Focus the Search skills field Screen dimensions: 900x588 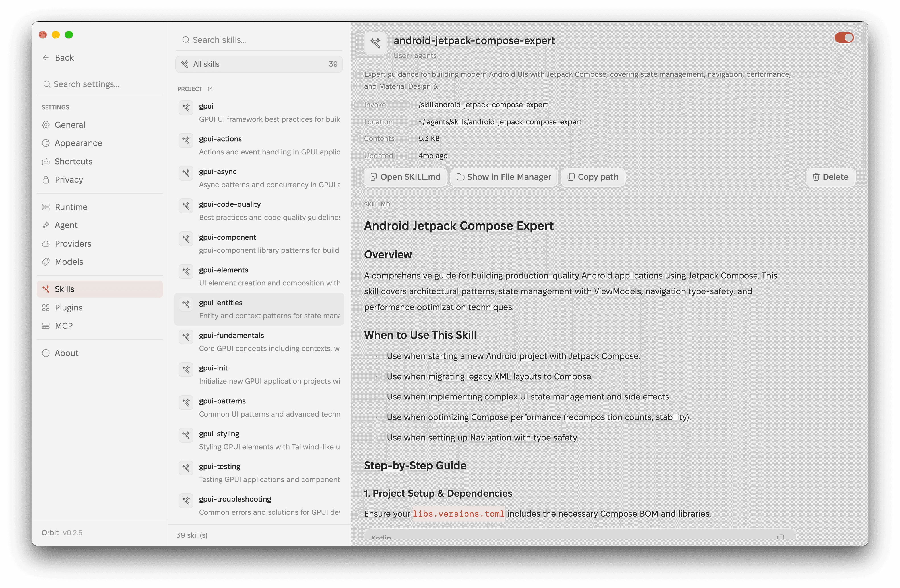tap(259, 40)
